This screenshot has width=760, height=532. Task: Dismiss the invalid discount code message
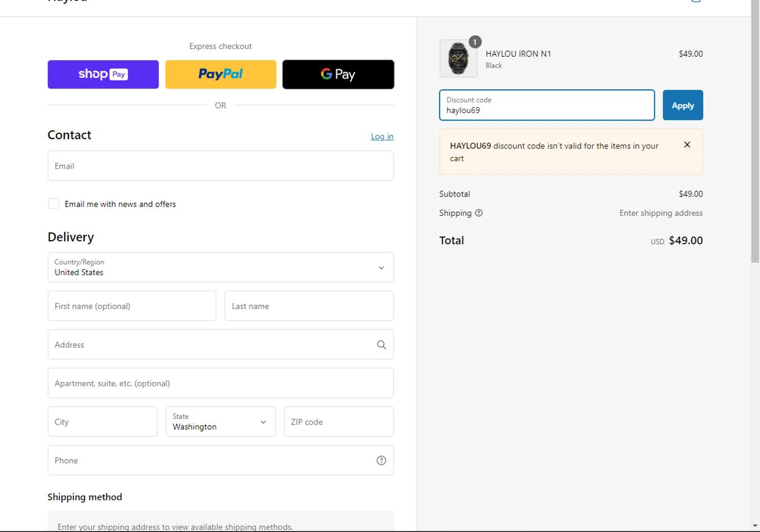(x=687, y=145)
